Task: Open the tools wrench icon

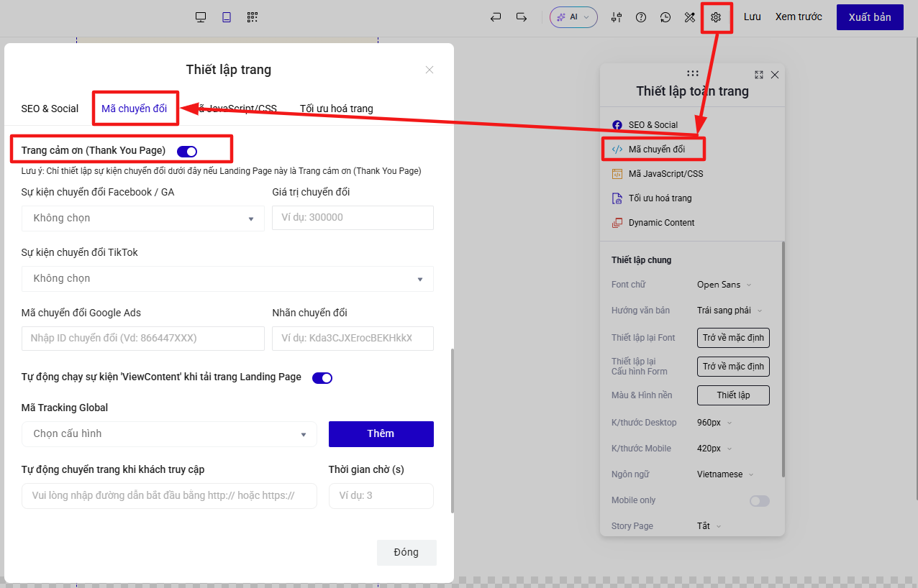Action: (690, 17)
